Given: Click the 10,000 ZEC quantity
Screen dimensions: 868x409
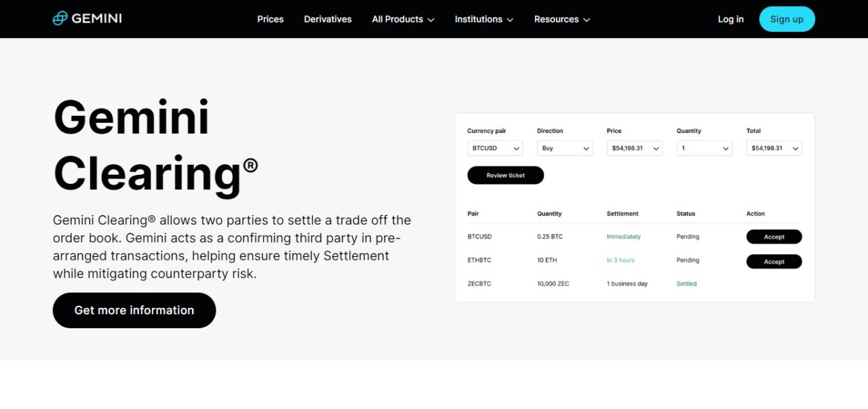Looking at the screenshot, I should pyautogui.click(x=553, y=284).
